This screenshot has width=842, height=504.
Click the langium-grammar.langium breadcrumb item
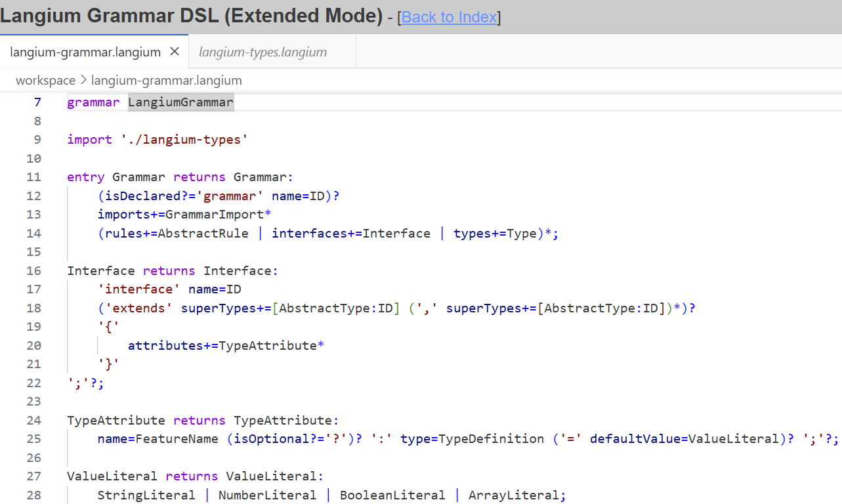(x=166, y=81)
